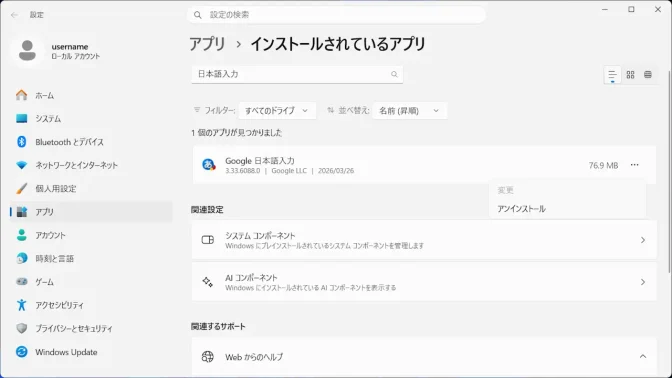Click the フィルター: label

point(219,111)
